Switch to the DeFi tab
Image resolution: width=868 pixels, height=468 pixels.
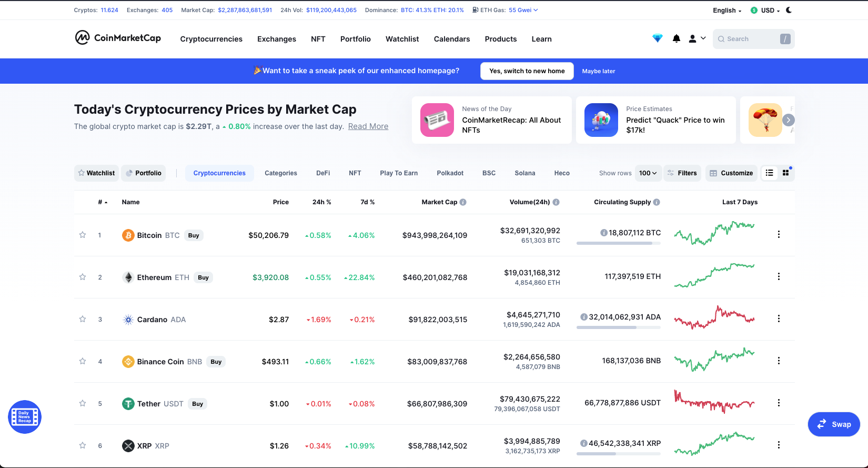point(323,173)
